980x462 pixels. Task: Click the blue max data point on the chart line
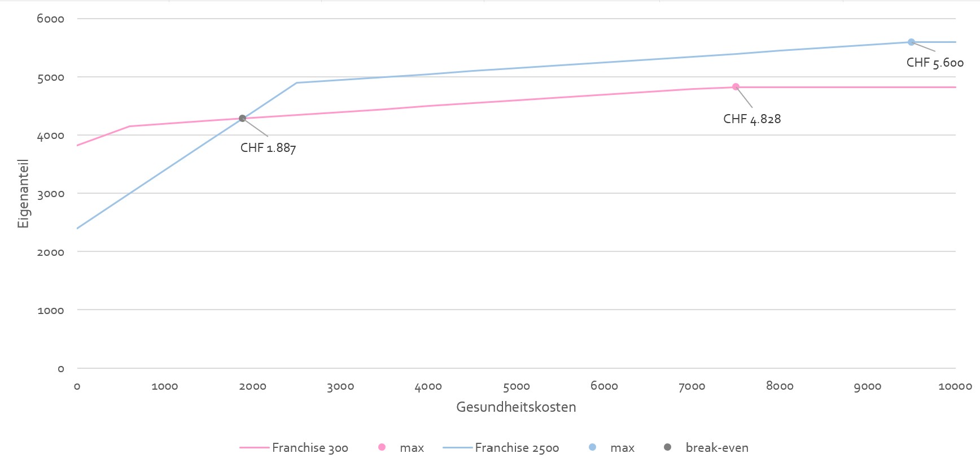[911, 42]
